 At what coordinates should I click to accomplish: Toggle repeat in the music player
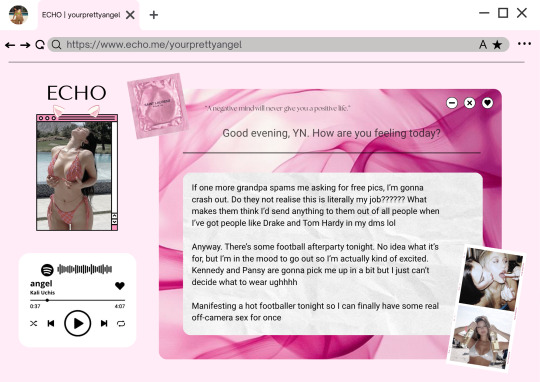(121, 323)
